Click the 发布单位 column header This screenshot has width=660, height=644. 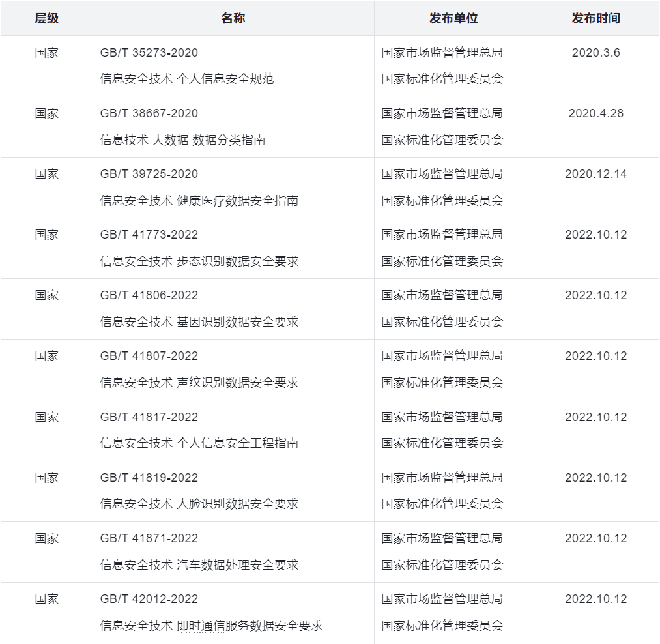[x=453, y=18]
